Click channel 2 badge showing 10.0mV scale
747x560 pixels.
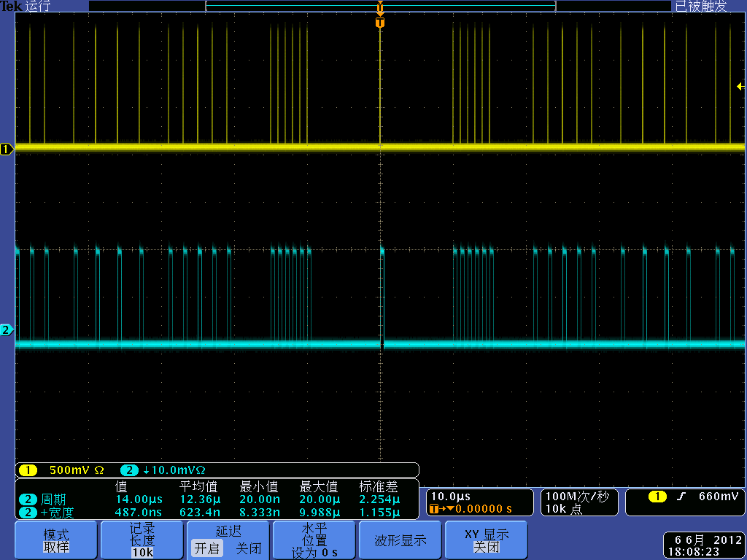[129, 470]
